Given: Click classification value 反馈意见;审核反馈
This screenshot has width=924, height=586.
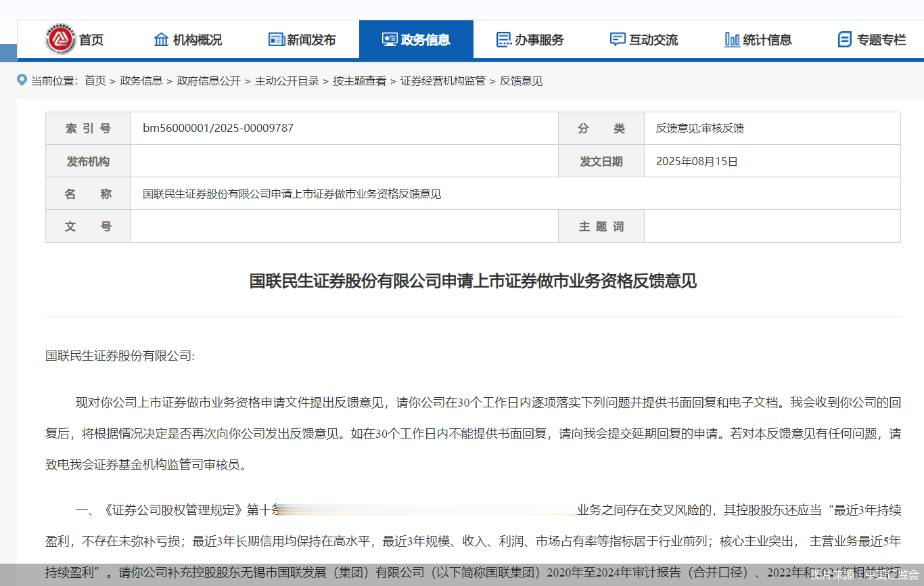Looking at the screenshot, I should (700, 129).
